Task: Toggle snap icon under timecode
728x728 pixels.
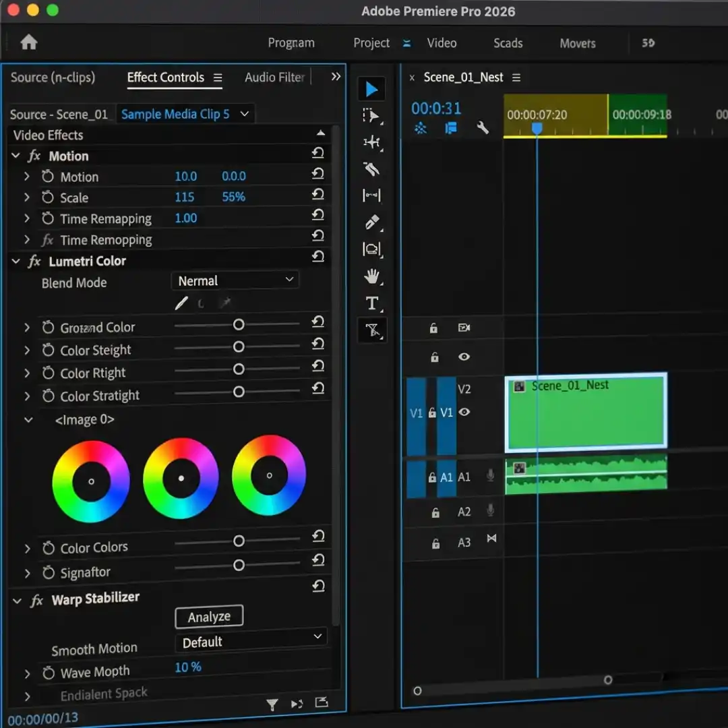Action: coord(420,127)
